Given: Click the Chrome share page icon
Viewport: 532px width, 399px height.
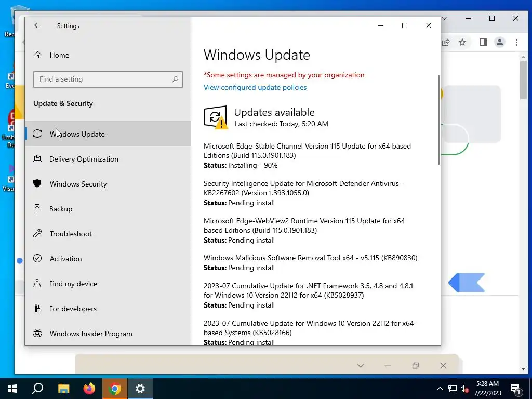Looking at the screenshot, I should [445, 42].
